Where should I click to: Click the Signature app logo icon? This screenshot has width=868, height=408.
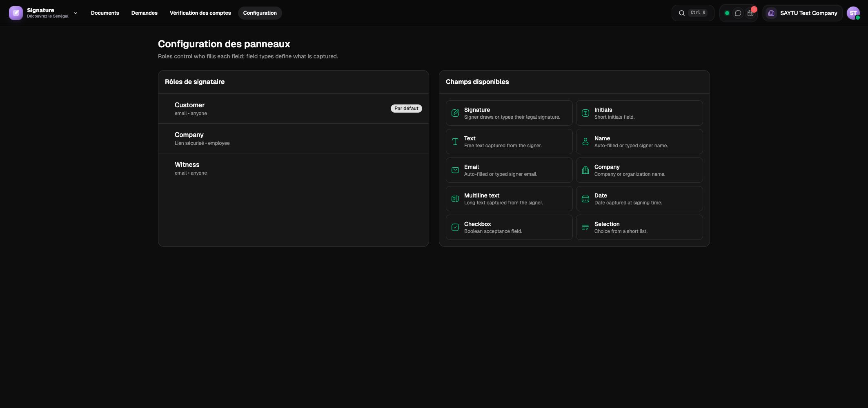pyautogui.click(x=16, y=13)
